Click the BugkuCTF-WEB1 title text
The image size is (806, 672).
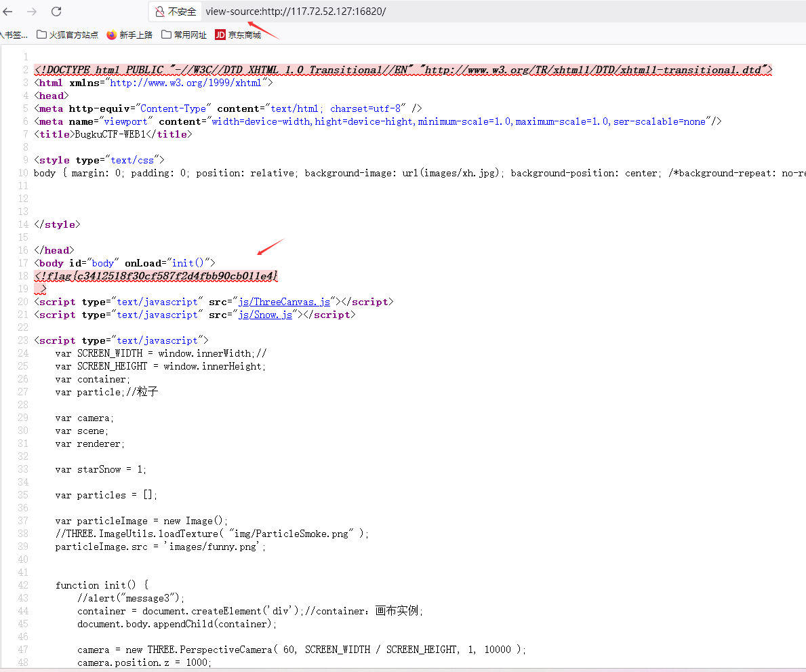pos(110,134)
